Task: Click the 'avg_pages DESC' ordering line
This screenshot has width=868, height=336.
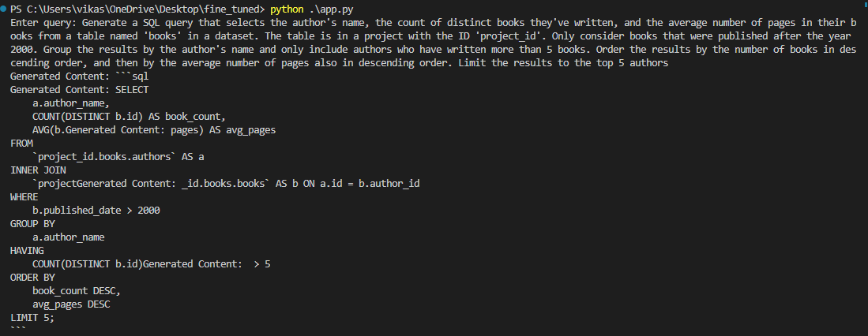Action: (x=71, y=304)
